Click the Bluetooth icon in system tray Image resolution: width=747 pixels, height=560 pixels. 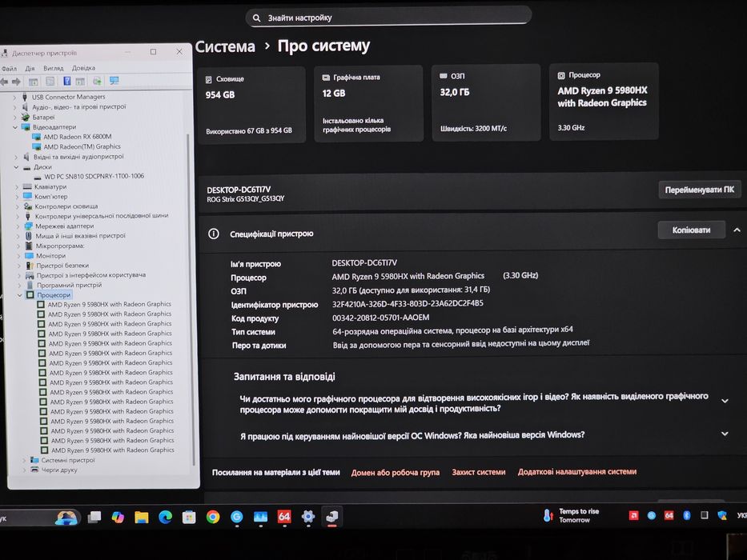tap(686, 515)
